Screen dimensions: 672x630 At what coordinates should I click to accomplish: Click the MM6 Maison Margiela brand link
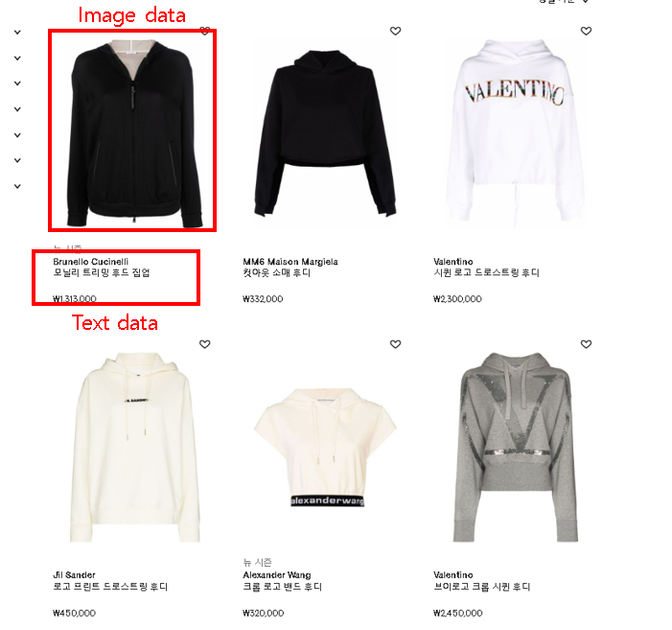(290, 262)
